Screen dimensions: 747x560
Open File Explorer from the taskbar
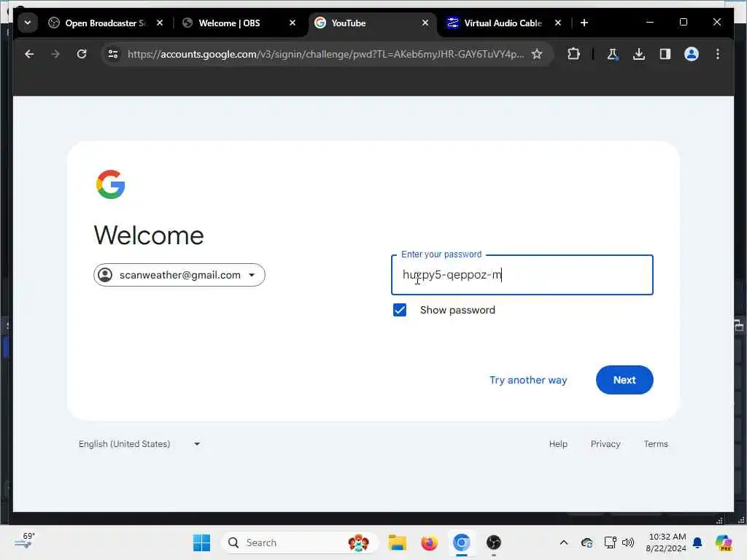pyautogui.click(x=397, y=542)
